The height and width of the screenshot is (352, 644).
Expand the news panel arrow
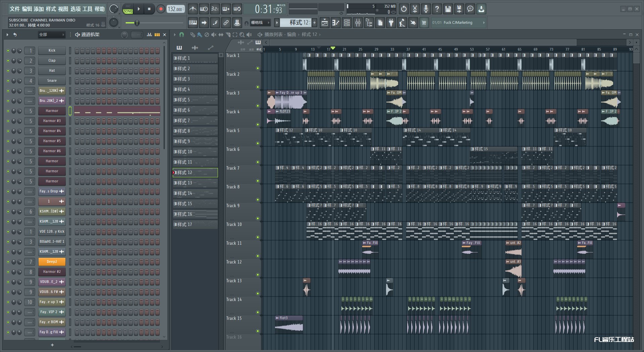(484, 23)
